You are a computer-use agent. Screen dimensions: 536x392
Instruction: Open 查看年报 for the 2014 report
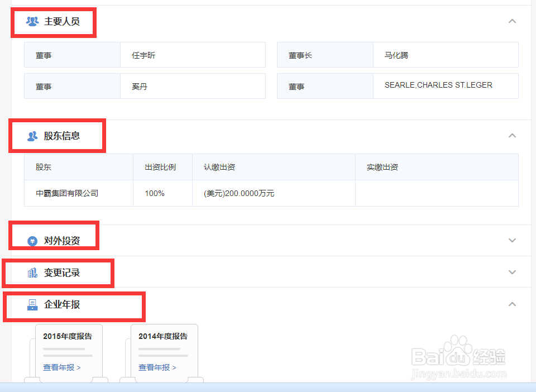154,367
